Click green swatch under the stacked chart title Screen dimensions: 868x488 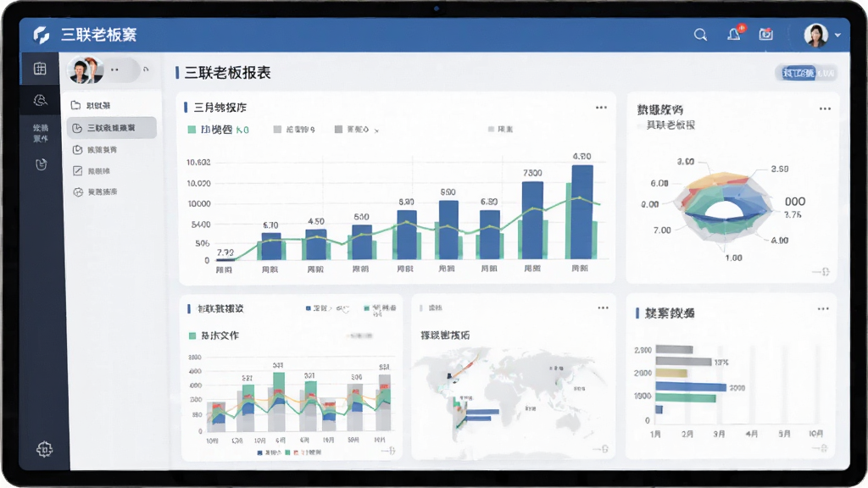click(x=192, y=335)
